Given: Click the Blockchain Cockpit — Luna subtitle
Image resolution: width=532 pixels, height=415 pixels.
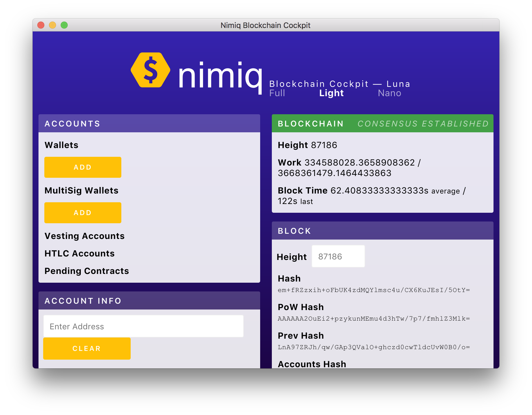Looking at the screenshot, I should pos(340,84).
